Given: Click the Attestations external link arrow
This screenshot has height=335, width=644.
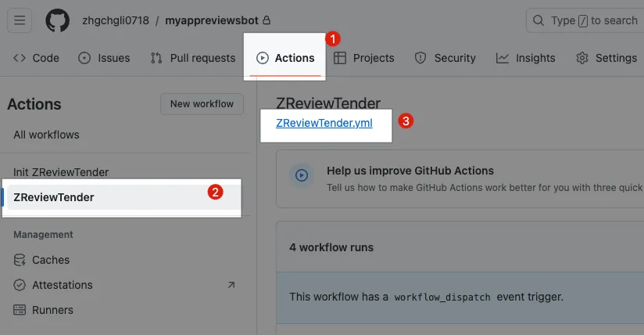Looking at the screenshot, I should tap(231, 285).
